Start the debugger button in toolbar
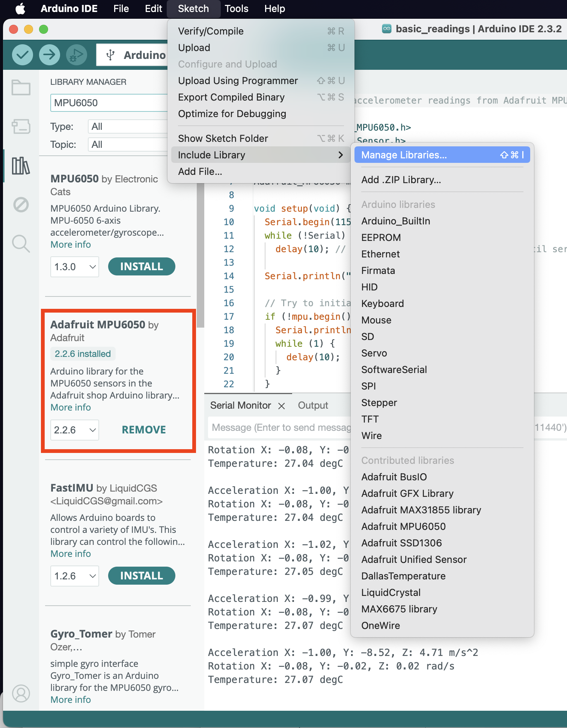The image size is (567, 728). pyautogui.click(x=77, y=55)
